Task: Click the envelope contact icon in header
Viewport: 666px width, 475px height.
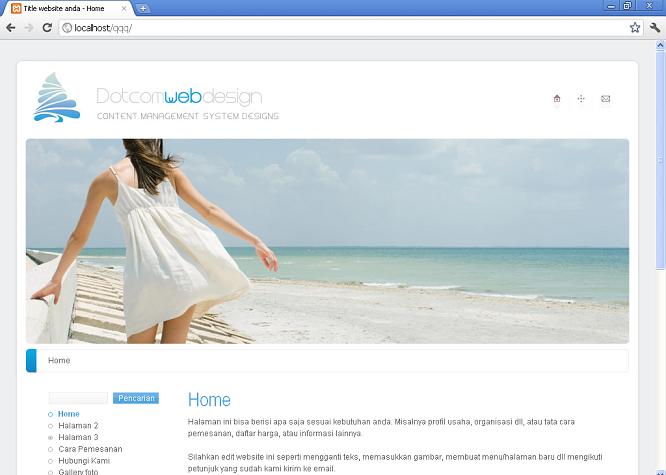Action: pyautogui.click(x=605, y=99)
